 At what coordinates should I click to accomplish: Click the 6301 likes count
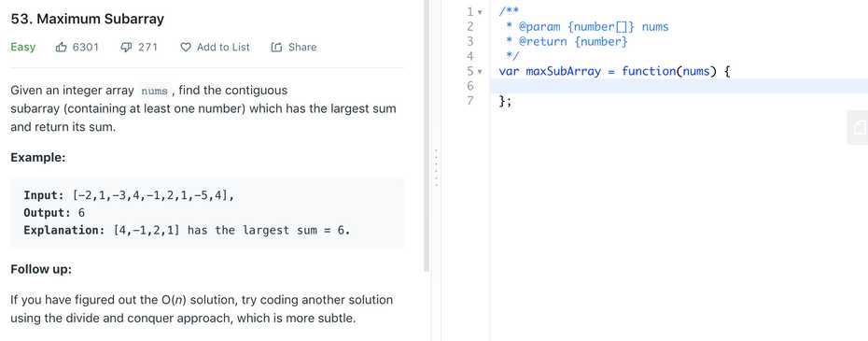click(85, 47)
